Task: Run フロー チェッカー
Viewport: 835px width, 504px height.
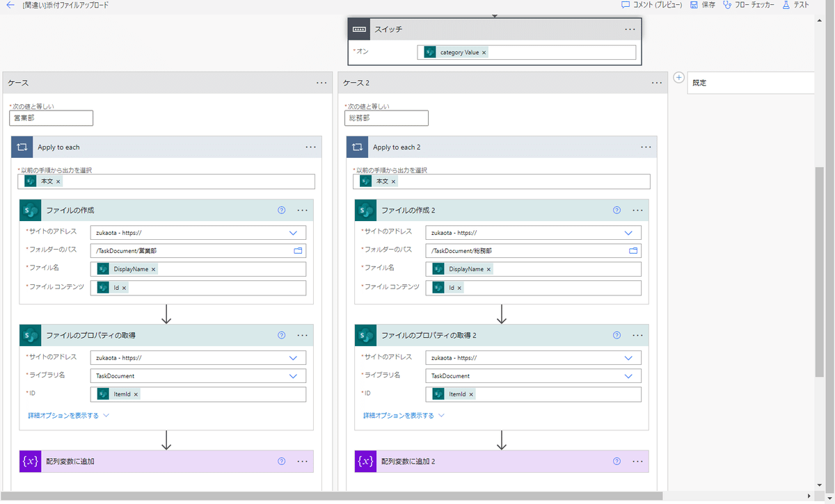Action: point(748,5)
